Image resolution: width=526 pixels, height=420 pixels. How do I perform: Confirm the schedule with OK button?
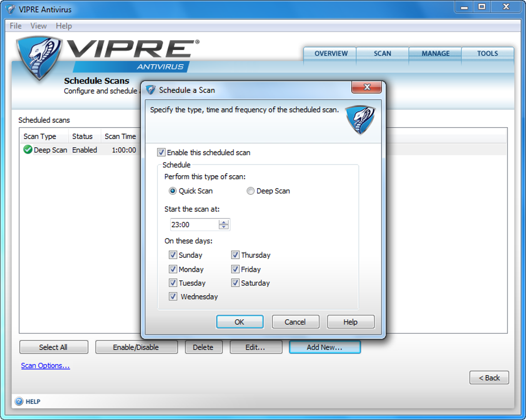point(239,322)
